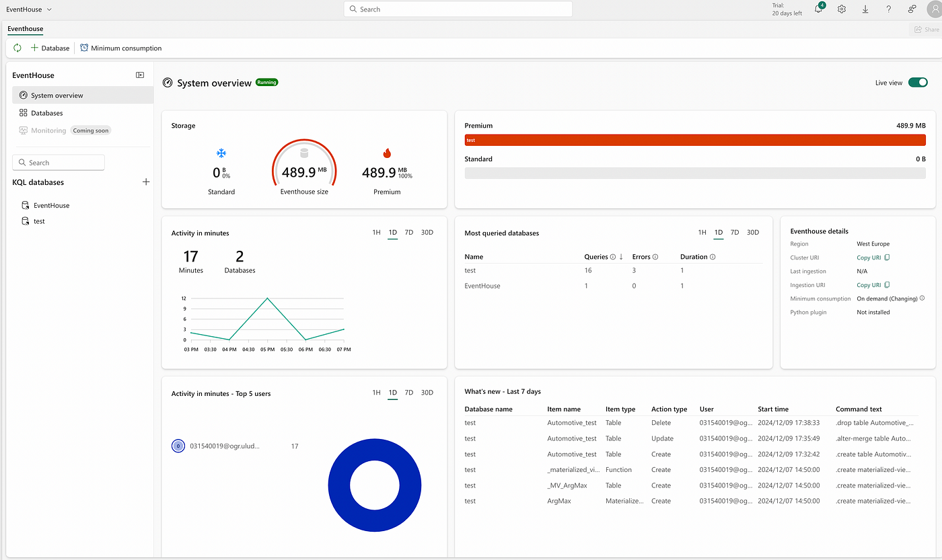Click the info icon next to Queries
942x560 pixels.
(x=612, y=257)
